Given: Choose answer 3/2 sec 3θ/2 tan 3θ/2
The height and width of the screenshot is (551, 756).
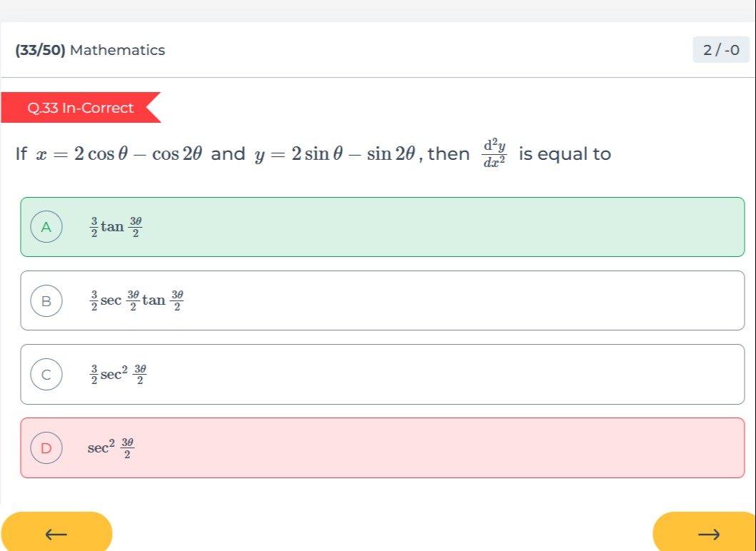Looking at the screenshot, I should click(137, 300).
